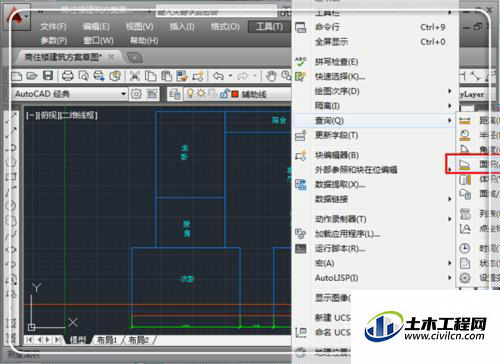Click the Open file folder icon

32,76
